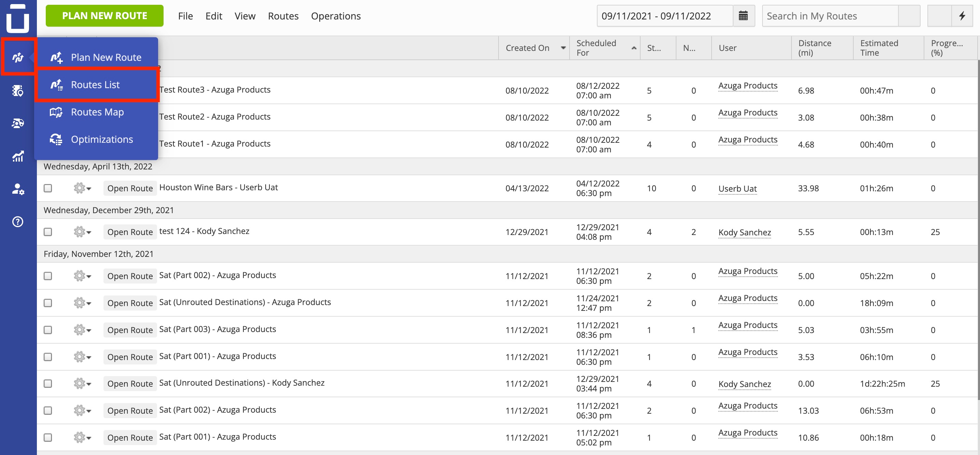Open the Created On column dropdown arrow
The height and width of the screenshot is (455, 980).
click(x=563, y=48)
